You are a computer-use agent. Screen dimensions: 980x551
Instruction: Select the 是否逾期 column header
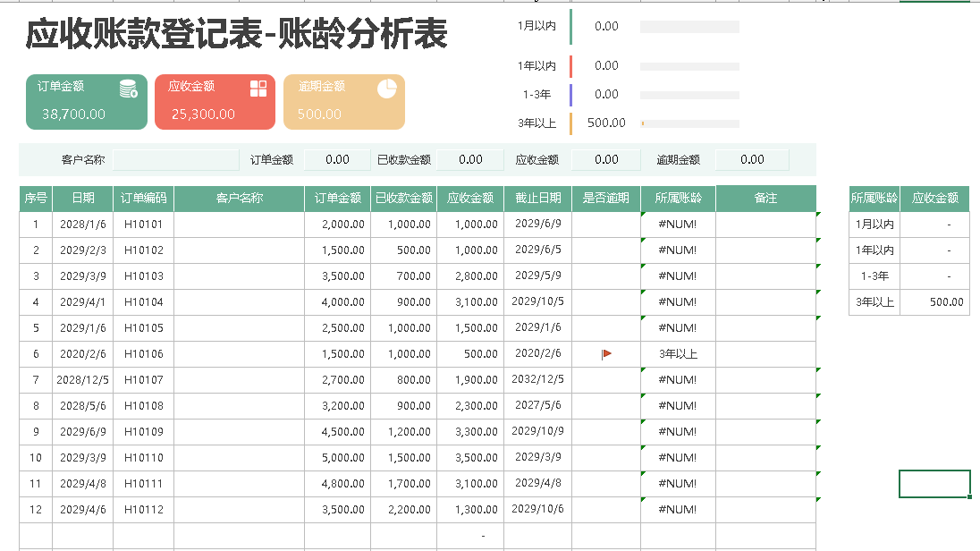point(605,199)
